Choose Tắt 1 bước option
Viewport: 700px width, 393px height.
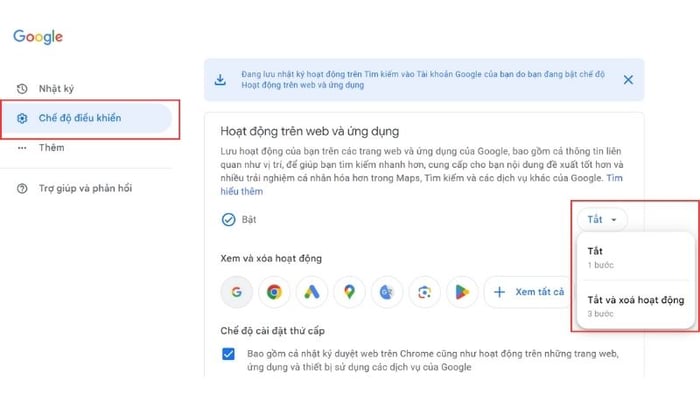click(x=636, y=257)
